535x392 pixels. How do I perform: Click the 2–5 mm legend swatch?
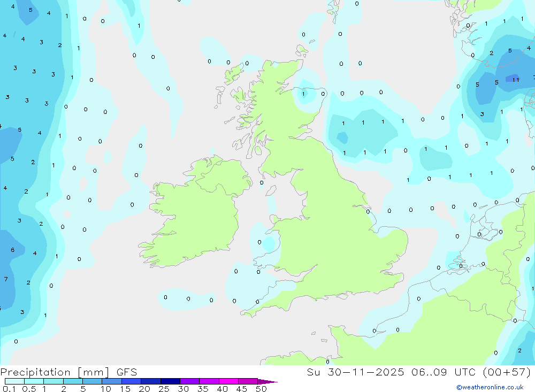click(x=73, y=381)
